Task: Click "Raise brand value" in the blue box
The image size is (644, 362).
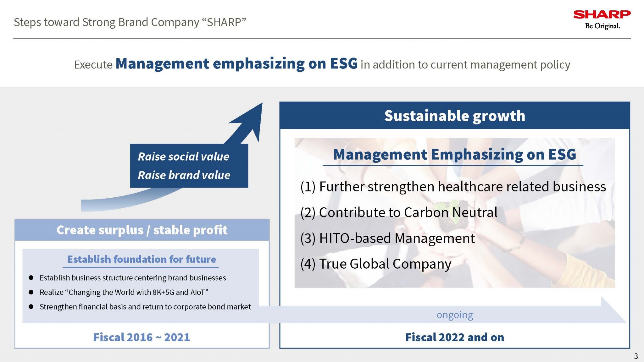Action: click(x=184, y=175)
